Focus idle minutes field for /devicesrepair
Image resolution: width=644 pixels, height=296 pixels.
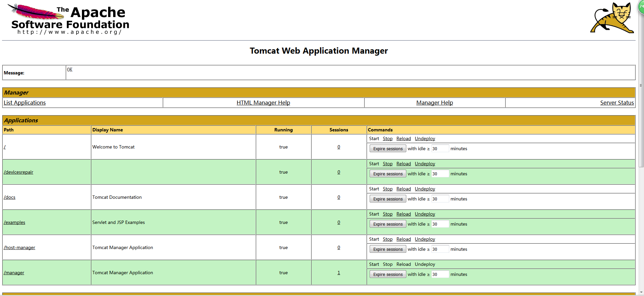(x=440, y=174)
